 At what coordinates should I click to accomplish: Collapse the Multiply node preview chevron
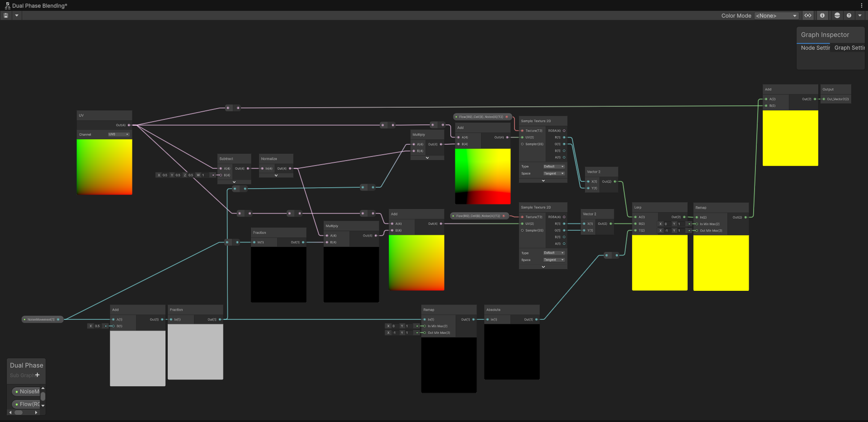pyautogui.click(x=427, y=157)
